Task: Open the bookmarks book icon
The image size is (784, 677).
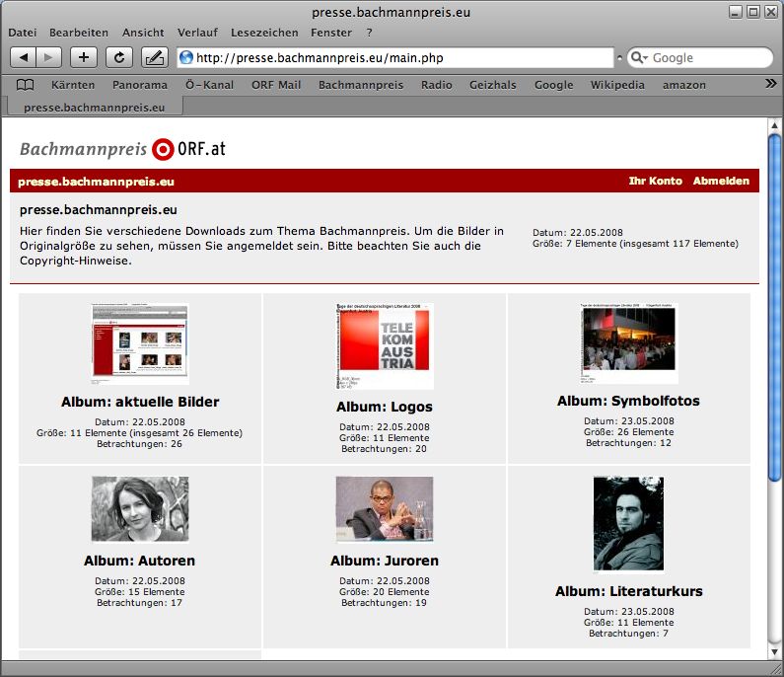Action: click(25, 85)
